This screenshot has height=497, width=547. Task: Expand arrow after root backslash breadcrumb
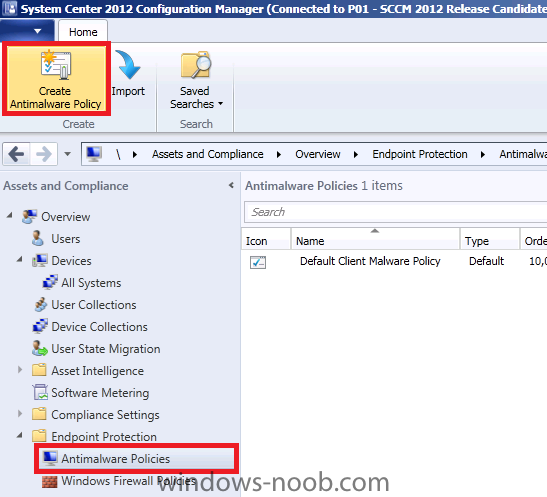pyautogui.click(x=135, y=154)
